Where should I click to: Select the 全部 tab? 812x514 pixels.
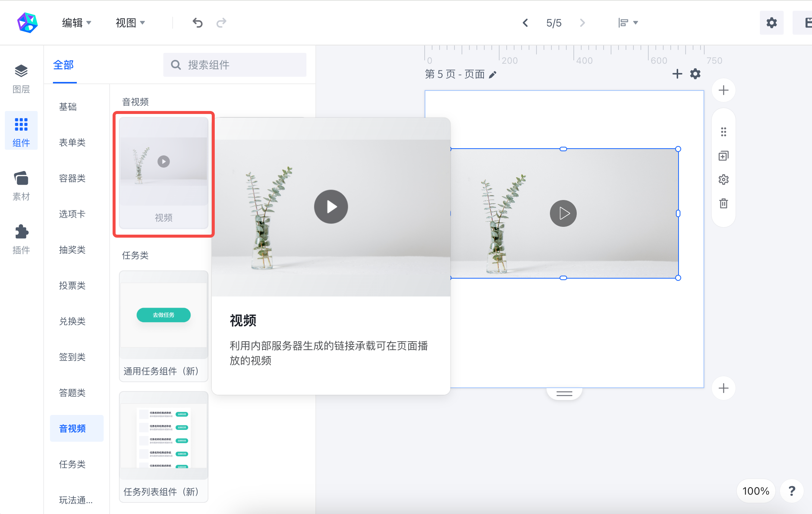(63, 65)
